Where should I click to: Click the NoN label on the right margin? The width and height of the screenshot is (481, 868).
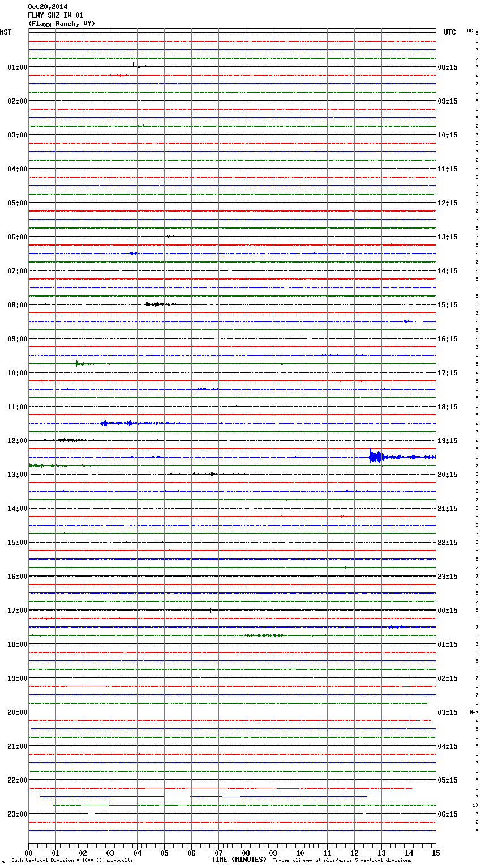[x=474, y=712]
